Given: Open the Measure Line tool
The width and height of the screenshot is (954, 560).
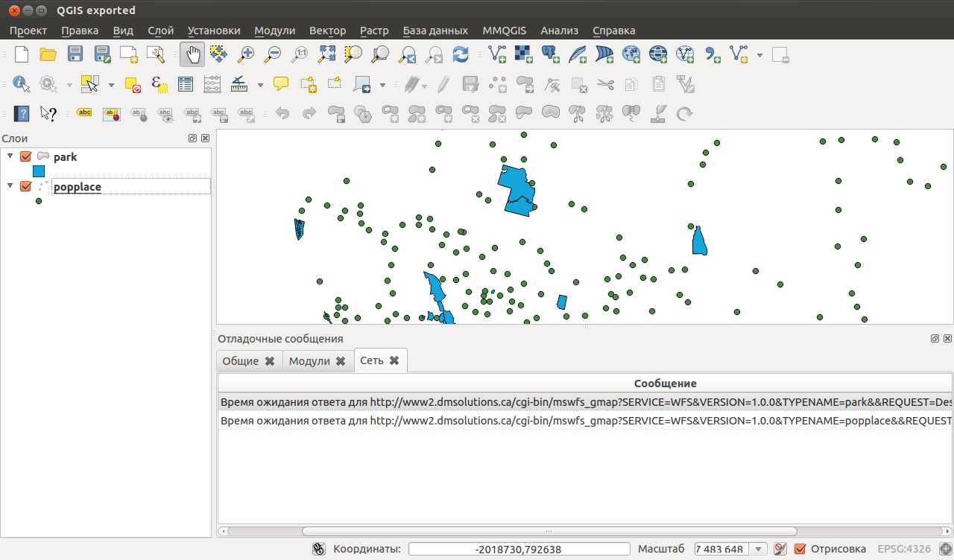Looking at the screenshot, I should (x=238, y=84).
